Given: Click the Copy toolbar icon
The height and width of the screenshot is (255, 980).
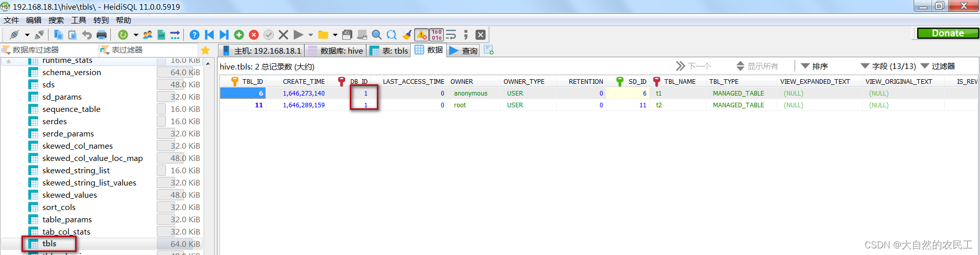Looking at the screenshot, I should click(x=58, y=35).
